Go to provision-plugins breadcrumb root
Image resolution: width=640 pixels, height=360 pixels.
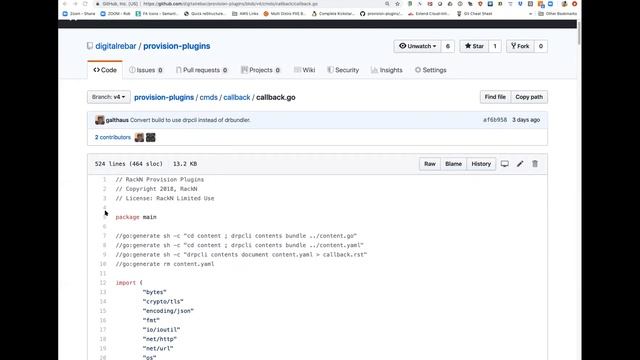coord(164,97)
